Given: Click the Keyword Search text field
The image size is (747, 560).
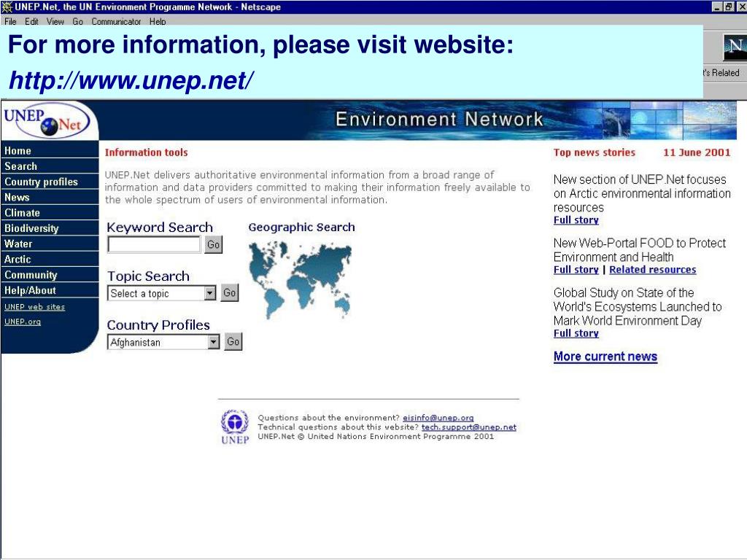Looking at the screenshot, I should (155, 244).
